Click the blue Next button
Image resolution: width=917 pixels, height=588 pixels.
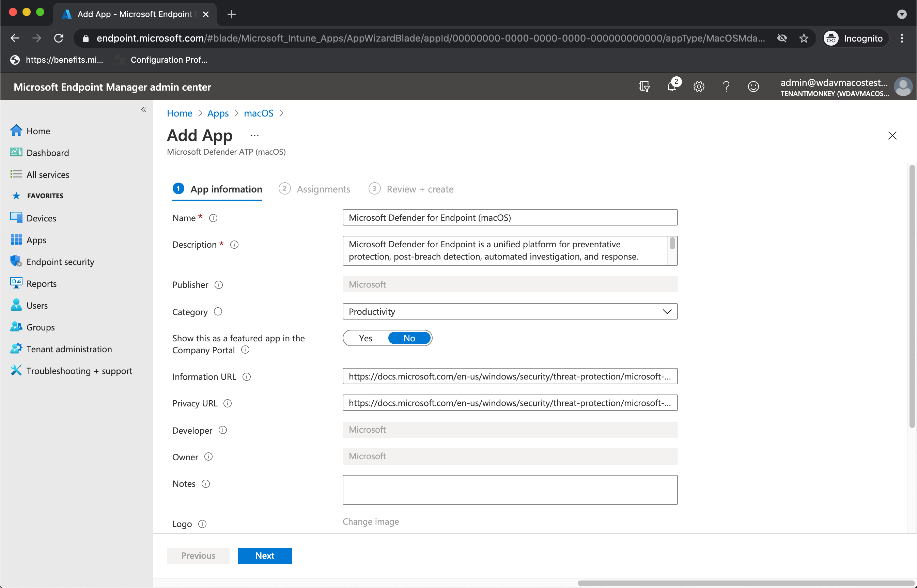click(265, 556)
